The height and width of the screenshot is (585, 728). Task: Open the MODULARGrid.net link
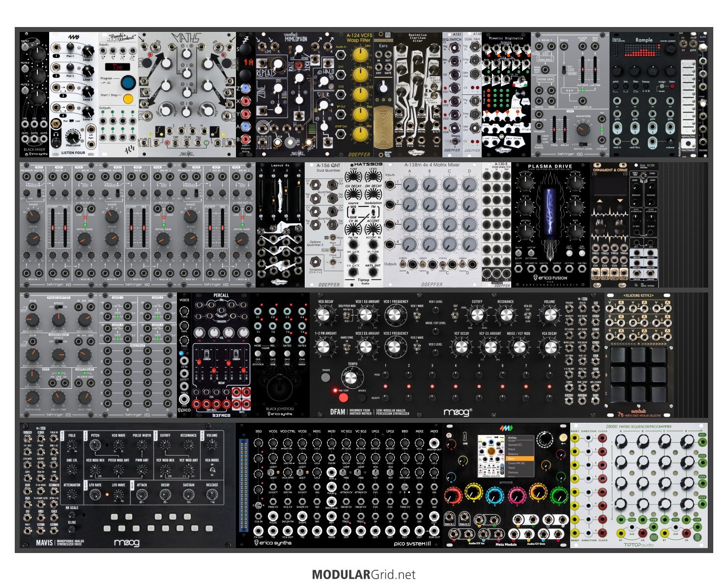(364, 575)
